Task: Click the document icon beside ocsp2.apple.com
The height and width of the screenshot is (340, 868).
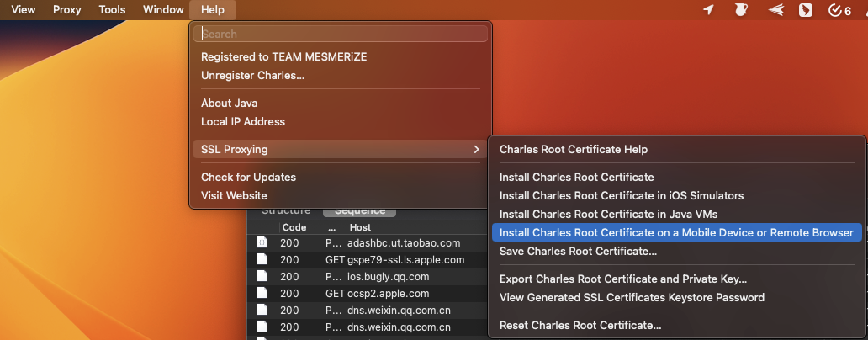Action: [262, 294]
